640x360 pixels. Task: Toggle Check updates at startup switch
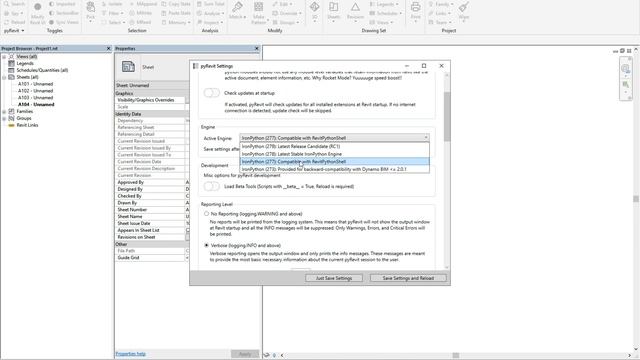[x=211, y=93]
